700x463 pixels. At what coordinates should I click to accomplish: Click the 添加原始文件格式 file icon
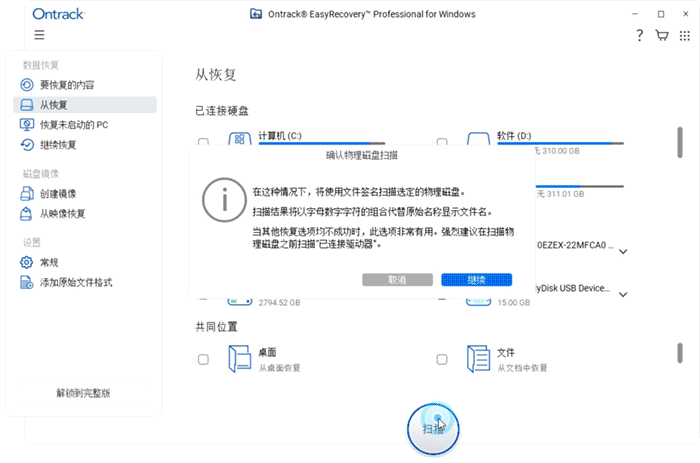coord(27,283)
